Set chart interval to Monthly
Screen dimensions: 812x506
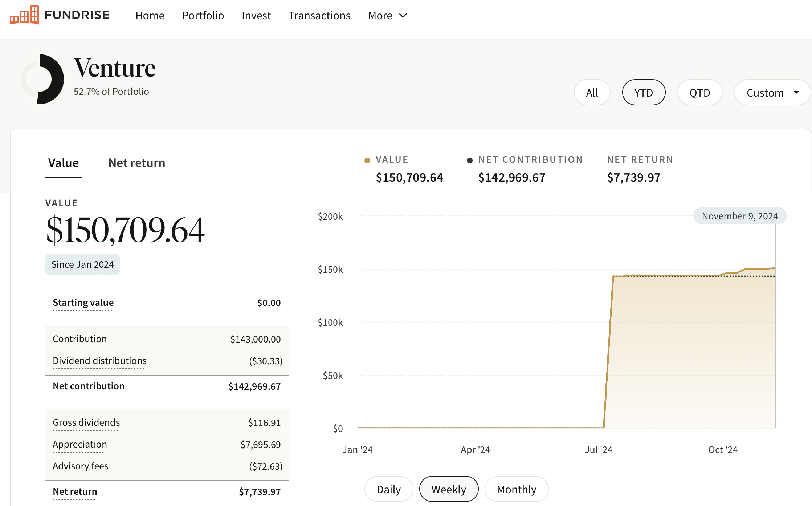coord(517,489)
